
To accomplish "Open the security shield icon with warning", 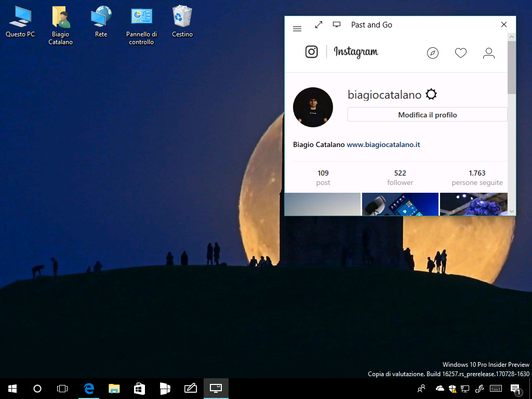I will click(453, 389).
